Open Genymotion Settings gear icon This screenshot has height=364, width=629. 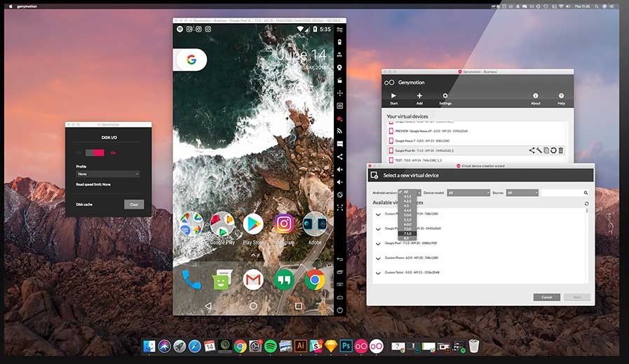445,95
